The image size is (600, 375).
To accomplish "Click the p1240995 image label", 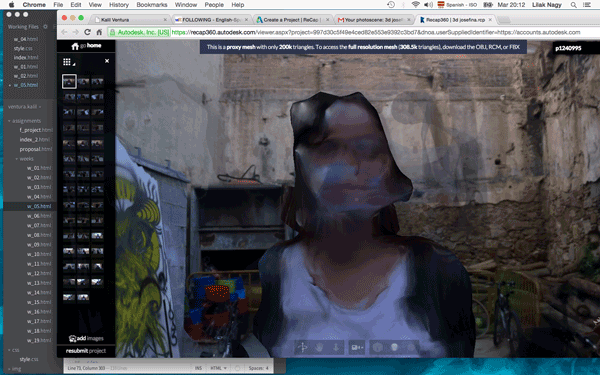I will click(x=568, y=48).
